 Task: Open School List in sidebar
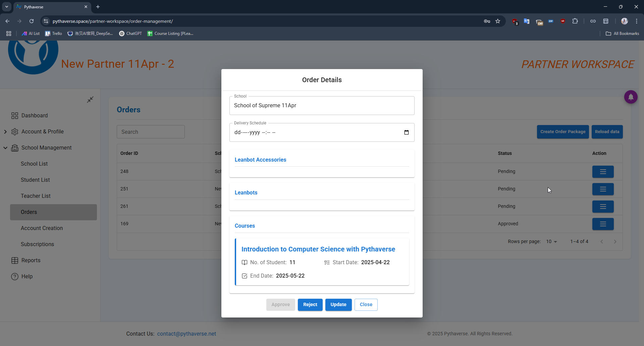34,164
